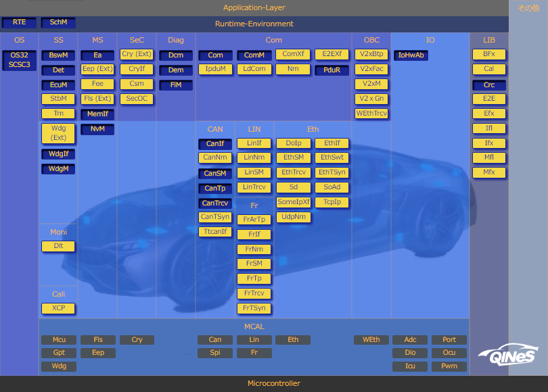548x392 pixels.
Task: Open the Csm security module
Action: pyautogui.click(x=137, y=84)
